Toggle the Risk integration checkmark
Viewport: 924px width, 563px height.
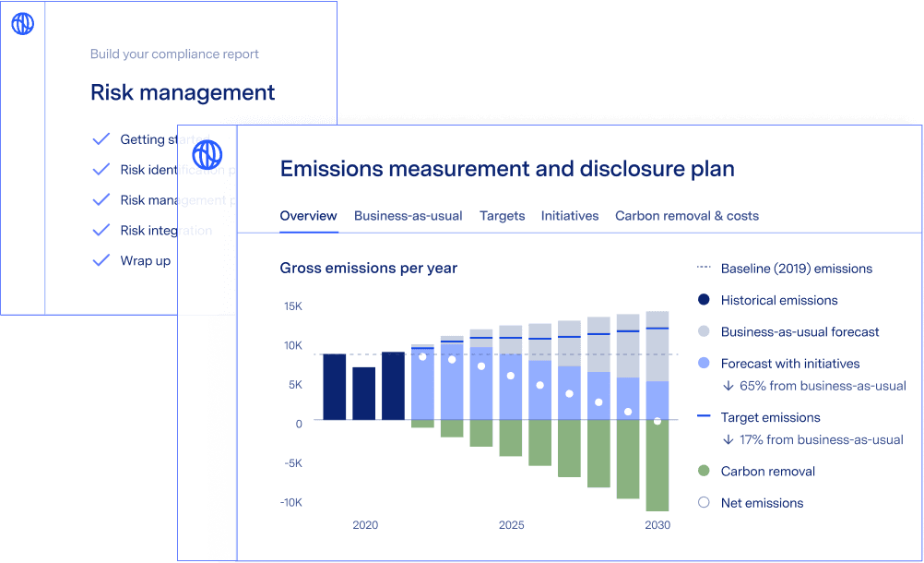(x=101, y=231)
